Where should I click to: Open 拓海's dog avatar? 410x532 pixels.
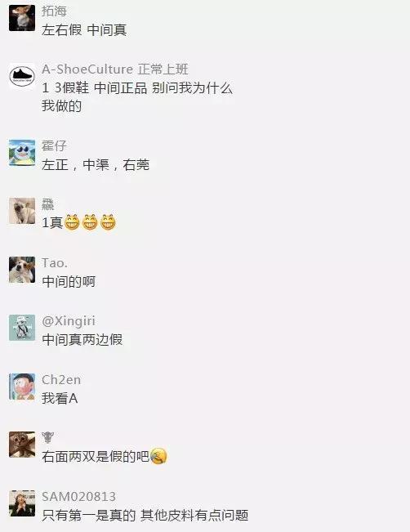pos(22,18)
